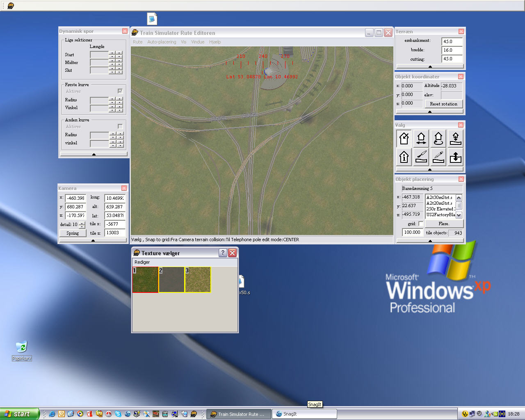Click the taskbar clock showing 18:28
Screen dimensions: 525x420
514,414
